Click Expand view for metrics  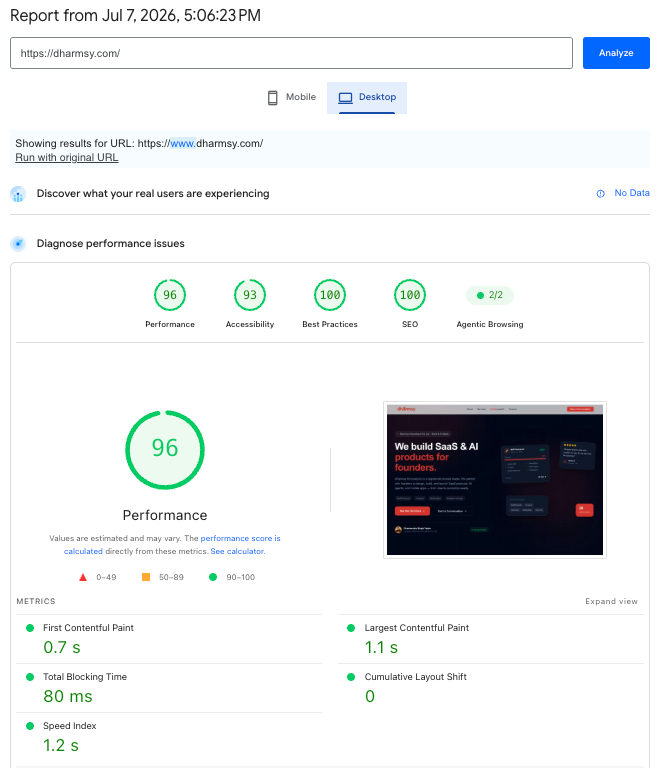tap(611, 601)
